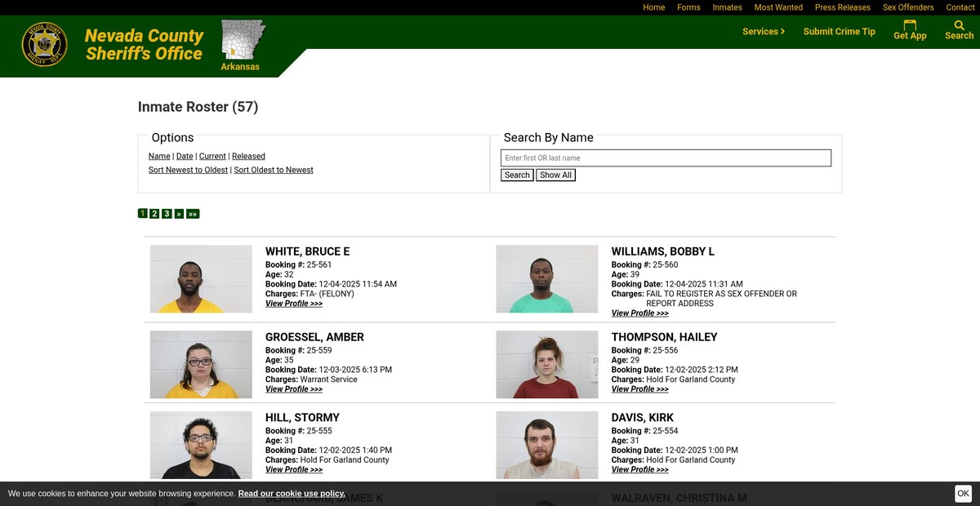Open Forms in top bar
The image size is (980, 506).
688,7
